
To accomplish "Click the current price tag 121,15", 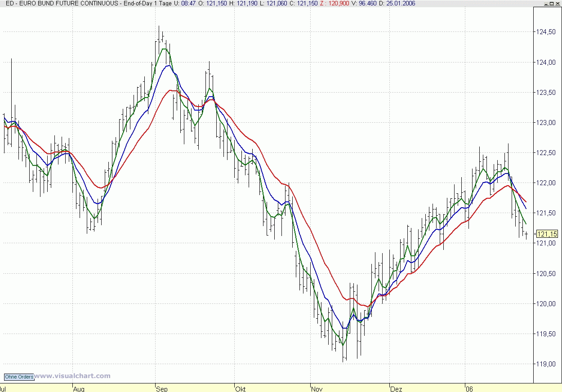I will point(547,234).
